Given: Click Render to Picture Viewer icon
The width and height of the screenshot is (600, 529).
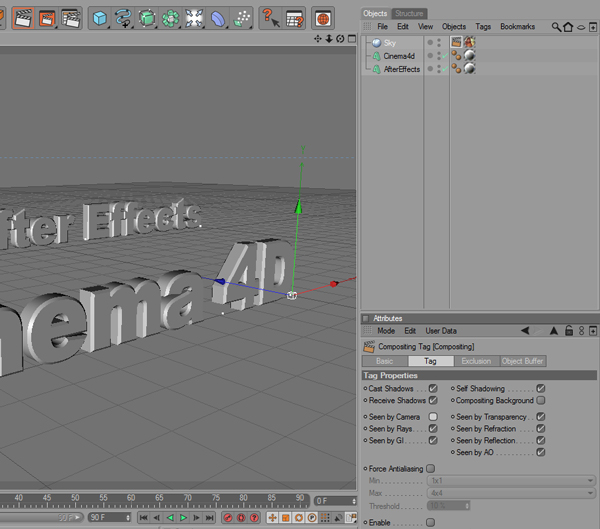Looking at the screenshot, I should click(x=47, y=18).
